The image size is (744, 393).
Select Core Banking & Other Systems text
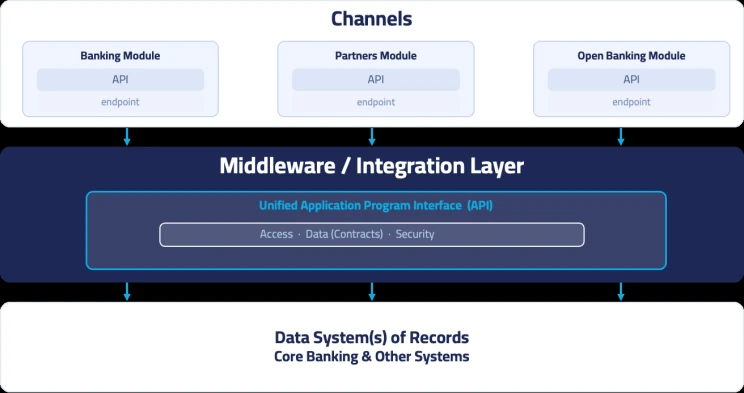click(x=372, y=356)
